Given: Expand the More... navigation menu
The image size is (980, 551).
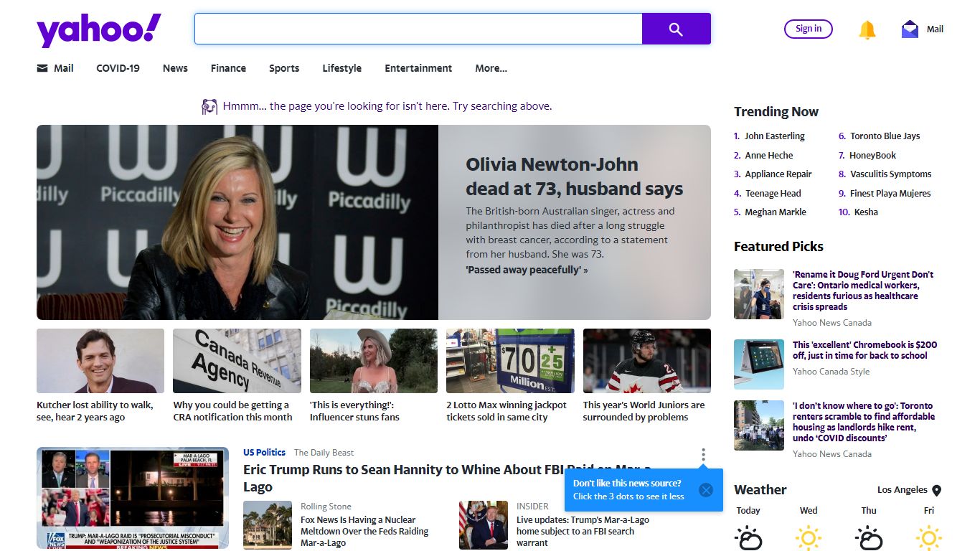Looking at the screenshot, I should (491, 68).
